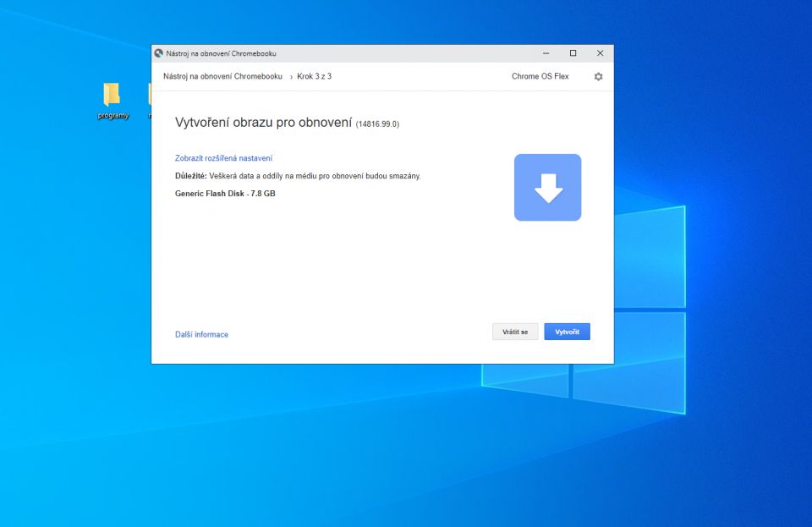Open the settings gear in recovery tool

pyautogui.click(x=598, y=77)
